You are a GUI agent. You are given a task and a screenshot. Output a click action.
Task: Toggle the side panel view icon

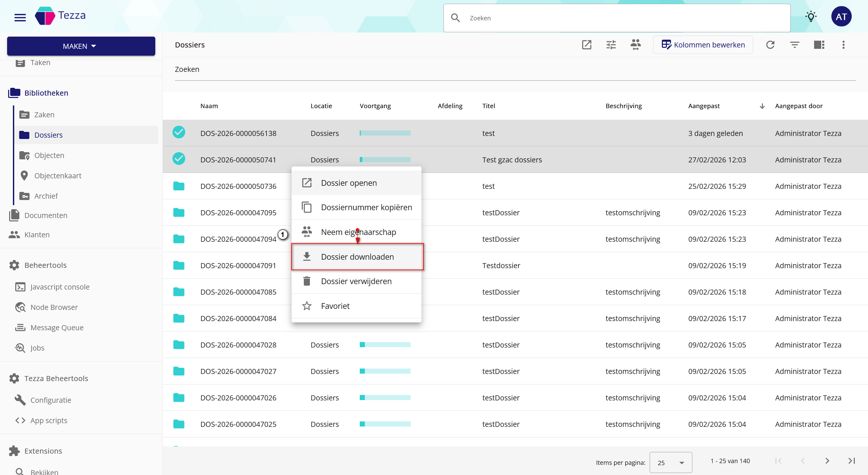point(819,45)
